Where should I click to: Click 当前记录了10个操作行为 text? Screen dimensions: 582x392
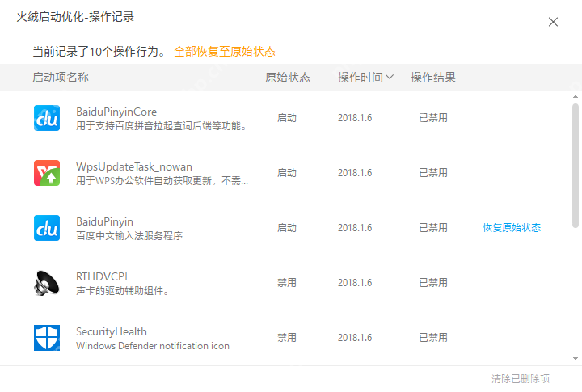pyautogui.click(x=99, y=52)
